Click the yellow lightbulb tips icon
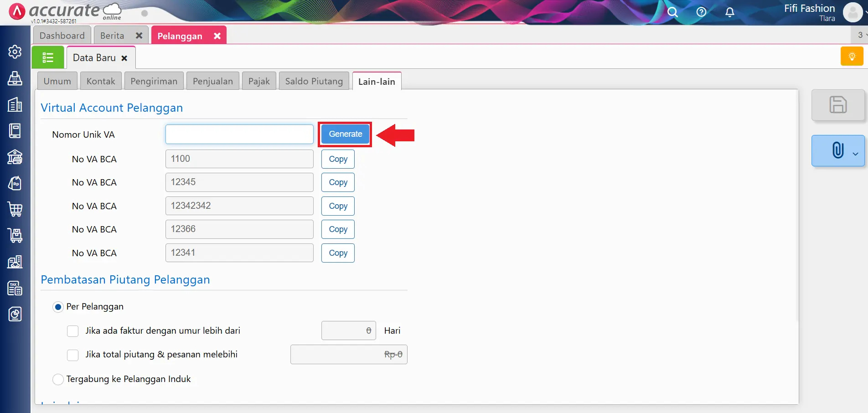The height and width of the screenshot is (413, 868). (852, 57)
